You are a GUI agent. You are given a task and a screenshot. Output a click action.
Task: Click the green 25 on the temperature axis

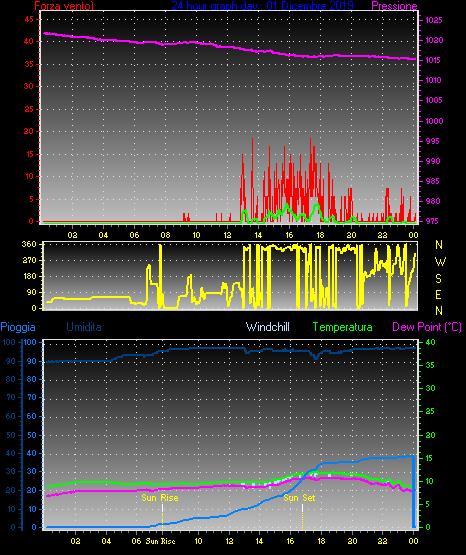click(430, 411)
